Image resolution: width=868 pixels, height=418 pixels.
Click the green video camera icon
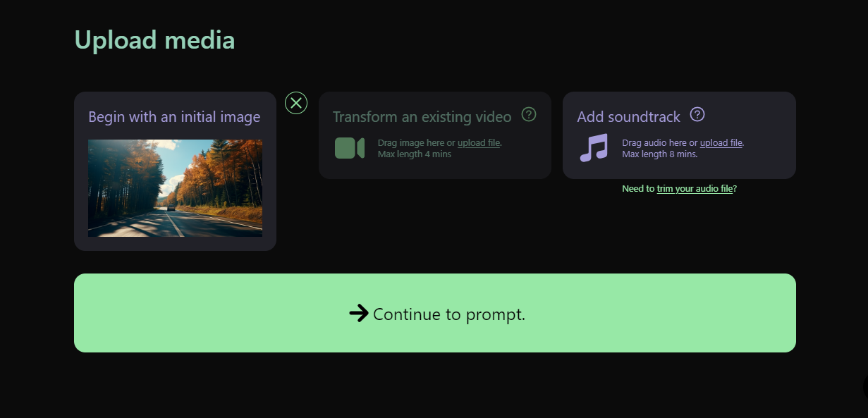(350, 148)
